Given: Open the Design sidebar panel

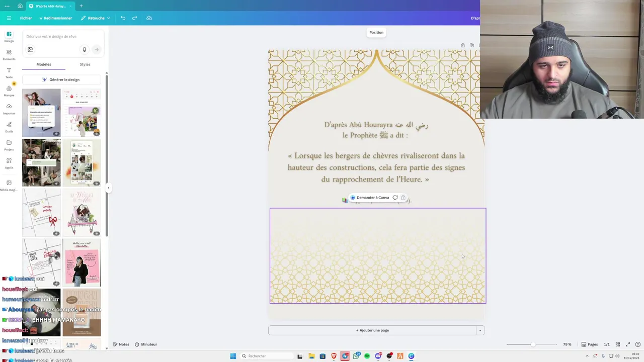Looking at the screenshot, I should (9, 37).
